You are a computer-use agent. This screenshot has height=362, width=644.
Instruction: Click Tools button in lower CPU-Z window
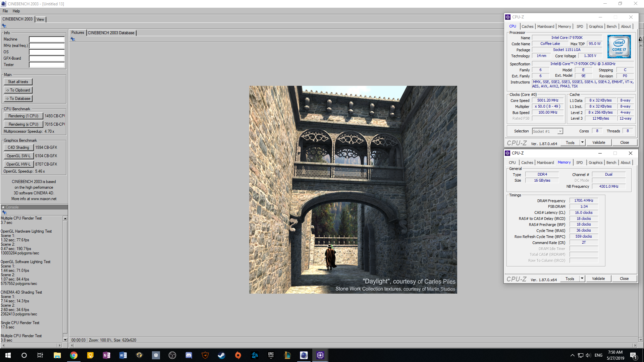pos(570,279)
